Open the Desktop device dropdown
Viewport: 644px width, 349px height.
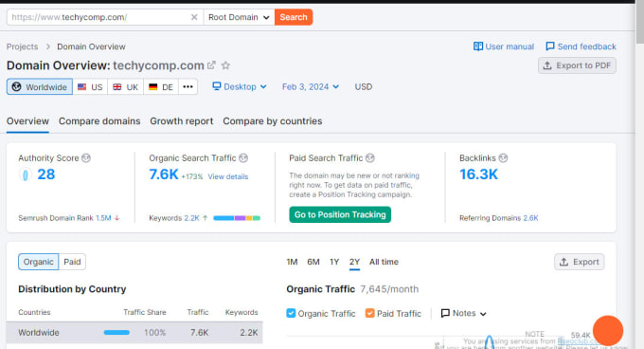click(x=240, y=86)
